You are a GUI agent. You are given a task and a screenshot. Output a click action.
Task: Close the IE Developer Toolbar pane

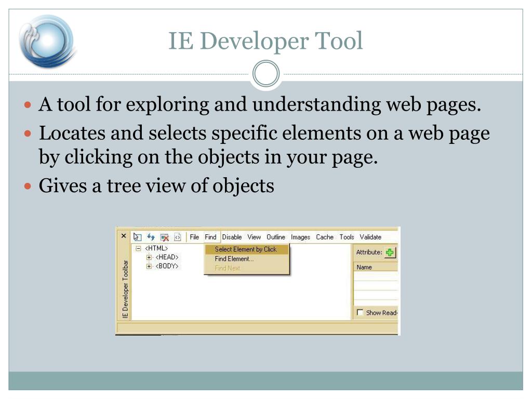[124, 235]
